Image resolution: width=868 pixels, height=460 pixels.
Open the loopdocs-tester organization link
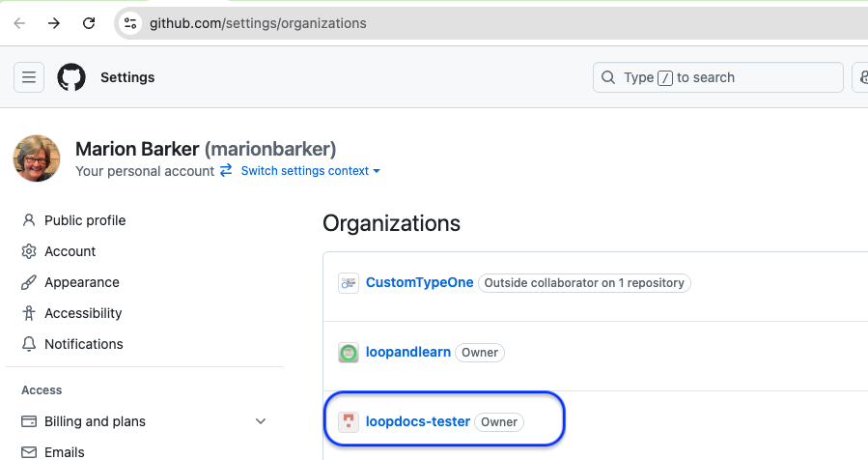417,422
